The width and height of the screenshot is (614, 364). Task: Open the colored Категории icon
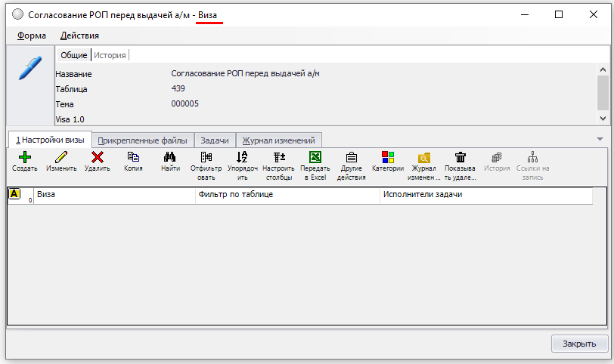pos(388,157)
